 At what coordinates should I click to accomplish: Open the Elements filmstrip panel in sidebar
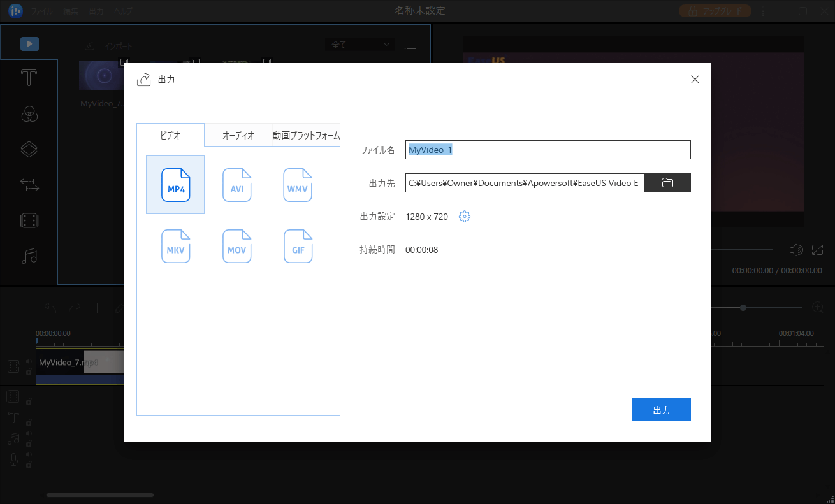coord(29,221)
